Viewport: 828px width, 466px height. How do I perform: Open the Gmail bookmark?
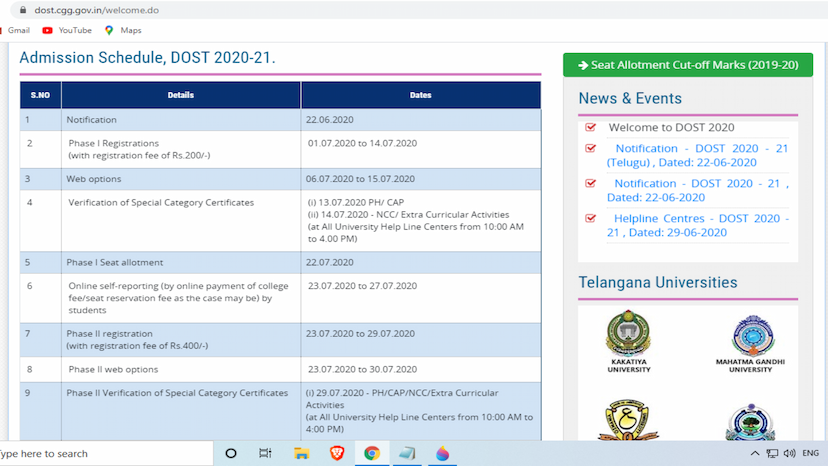pyautogui.click(x=16, y=30)
